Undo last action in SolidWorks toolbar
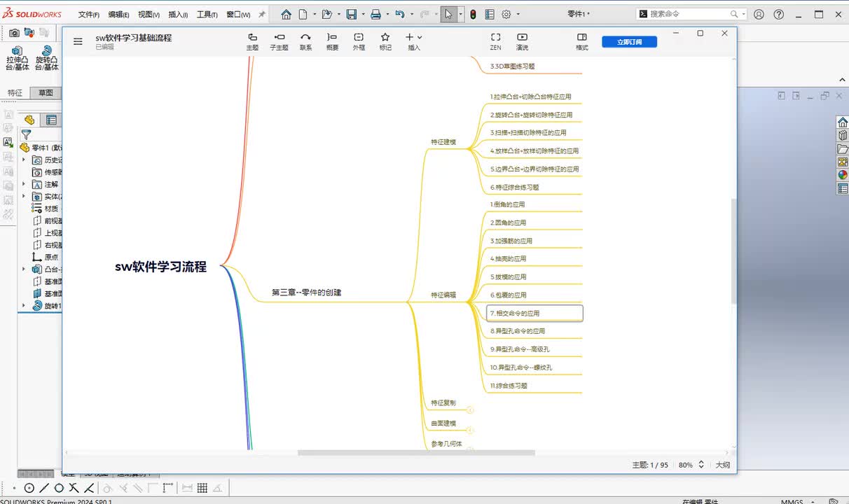849x504 pixels. 399,14
